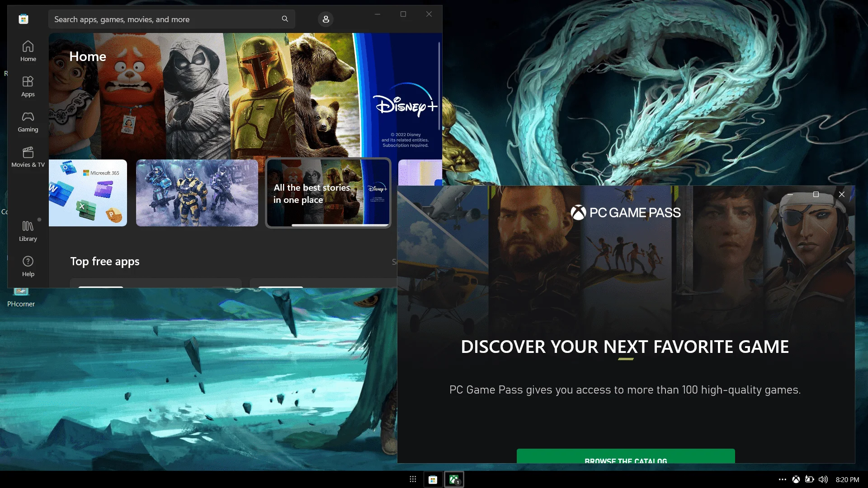Click the volume speaker icon in tray
Viewport: 868px width, 488px height.
pyautogui.click(x=823, y=479)
